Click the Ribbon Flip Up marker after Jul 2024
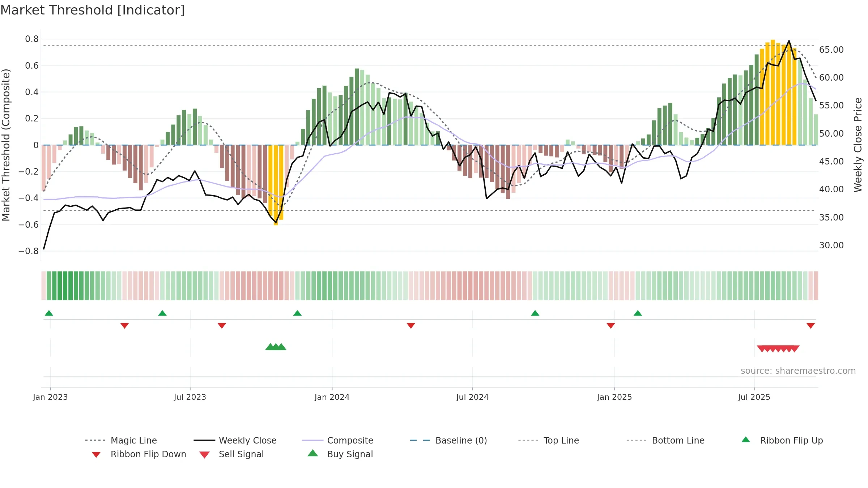The height and width of the screenshot is (488, 868). point(535,313)
